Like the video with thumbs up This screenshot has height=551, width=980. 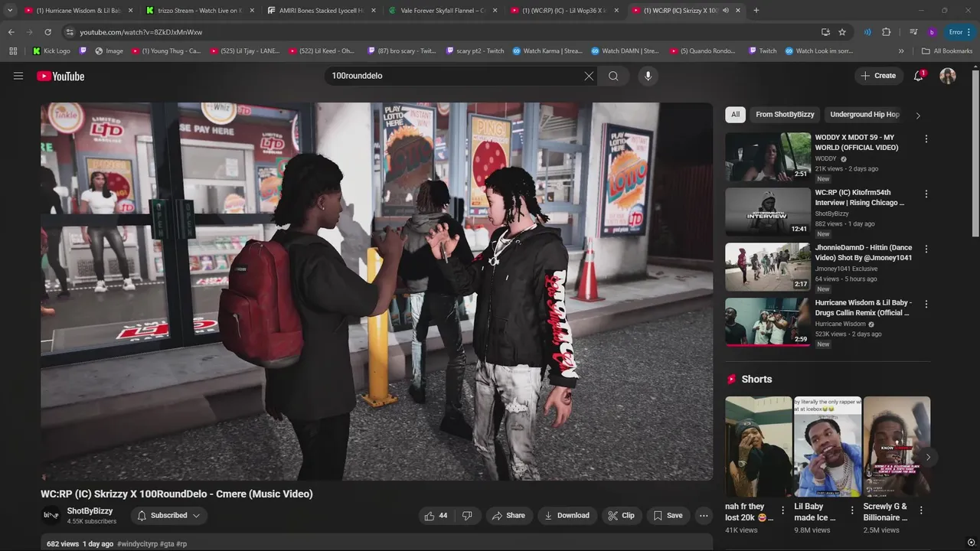pyautogui.click(x=436, y=516)
